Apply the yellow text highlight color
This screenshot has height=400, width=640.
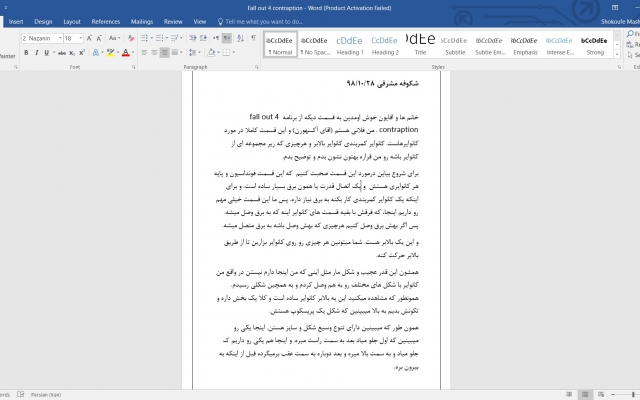[110, 53]
